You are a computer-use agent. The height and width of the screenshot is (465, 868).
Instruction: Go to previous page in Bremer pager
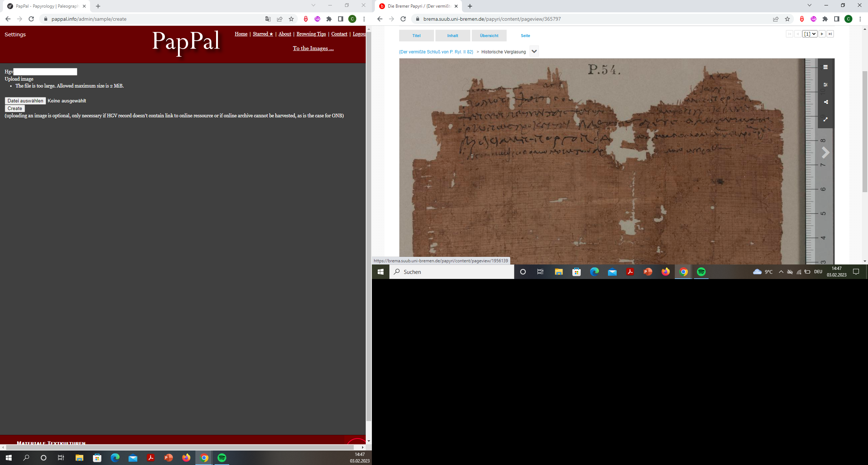(x=798, y=34)
